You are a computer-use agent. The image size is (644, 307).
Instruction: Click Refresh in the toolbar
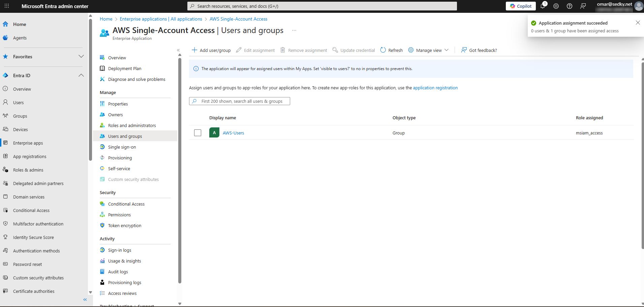pos(392,50)
